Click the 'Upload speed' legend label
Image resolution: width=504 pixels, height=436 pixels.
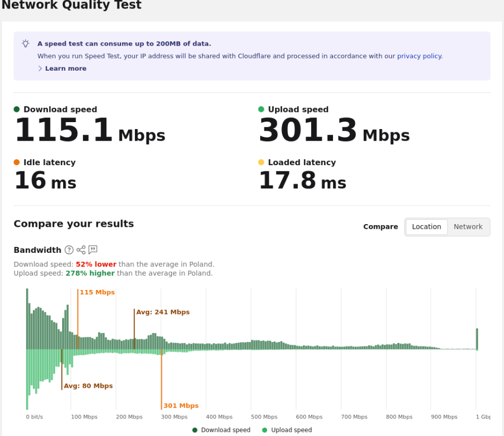tap(292, 430)
